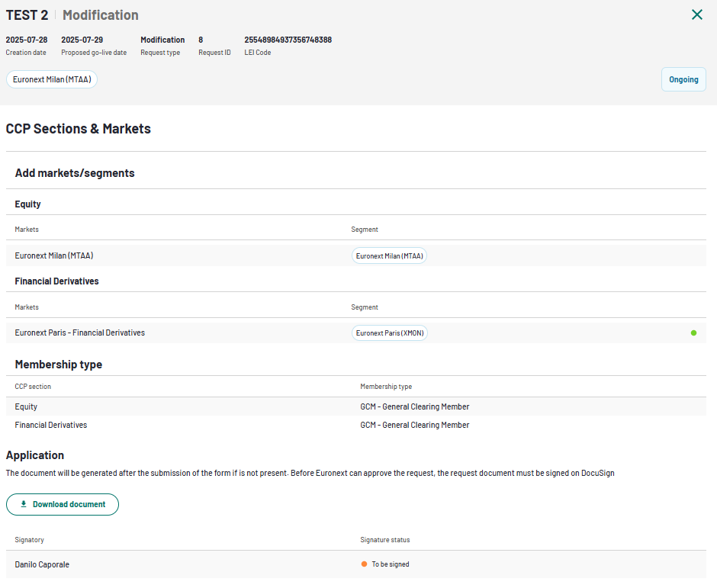Image resolution: width=717 pixels, height=588 pixels.
Task: Click the Equity membership type row
Action: point(355,406)
